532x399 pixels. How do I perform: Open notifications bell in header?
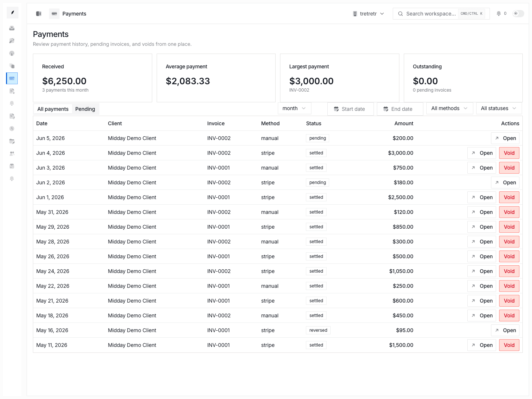[499, 14]
